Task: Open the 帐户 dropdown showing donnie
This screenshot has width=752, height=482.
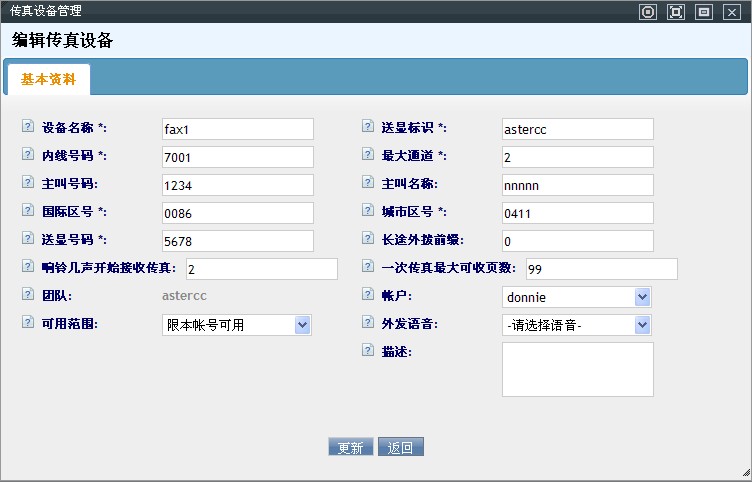Action: 576,297
